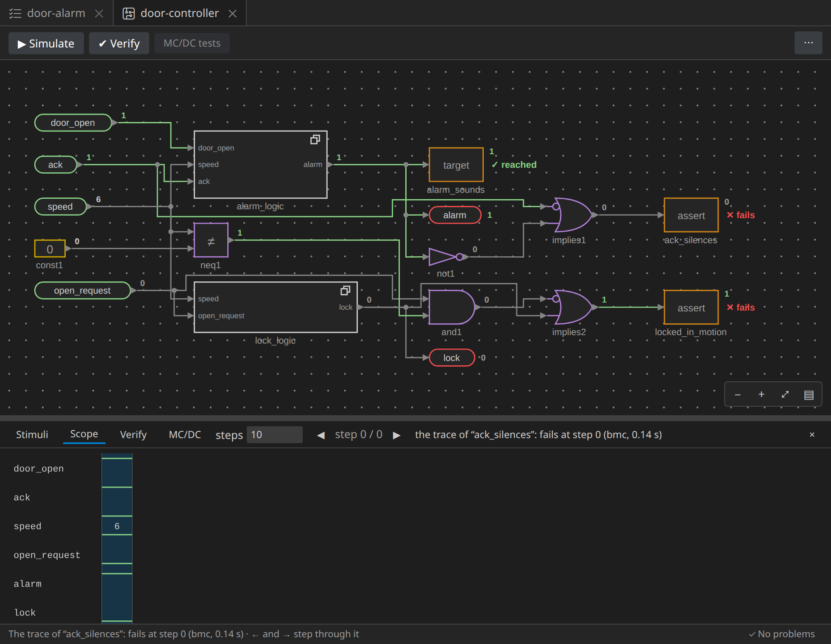Open MC/DC tests
831x644 pixels.
coord(192,43)
